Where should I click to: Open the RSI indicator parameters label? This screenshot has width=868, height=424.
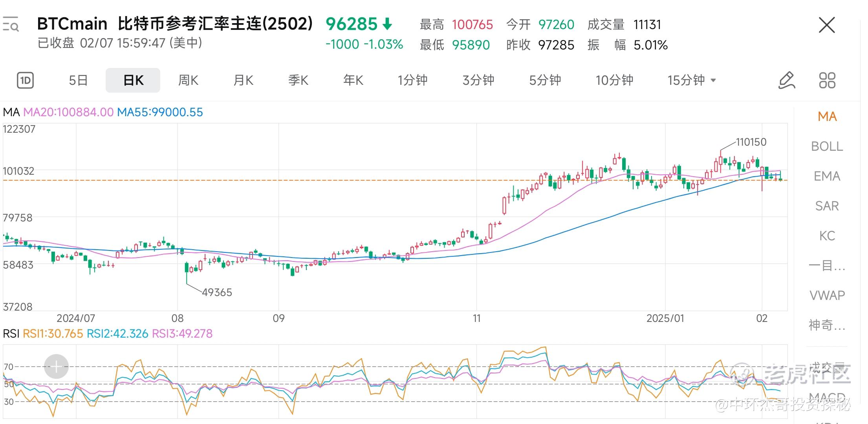click(x=11, y=334)
